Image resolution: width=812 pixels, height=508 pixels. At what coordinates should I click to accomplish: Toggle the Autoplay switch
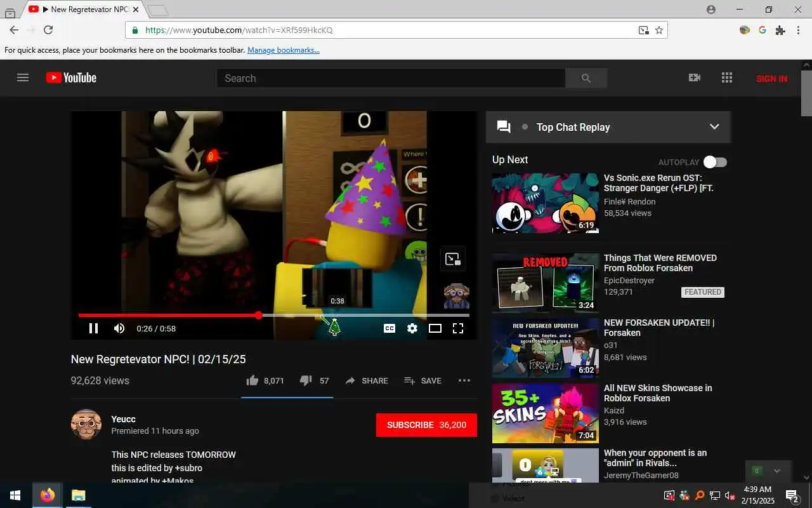715,162
